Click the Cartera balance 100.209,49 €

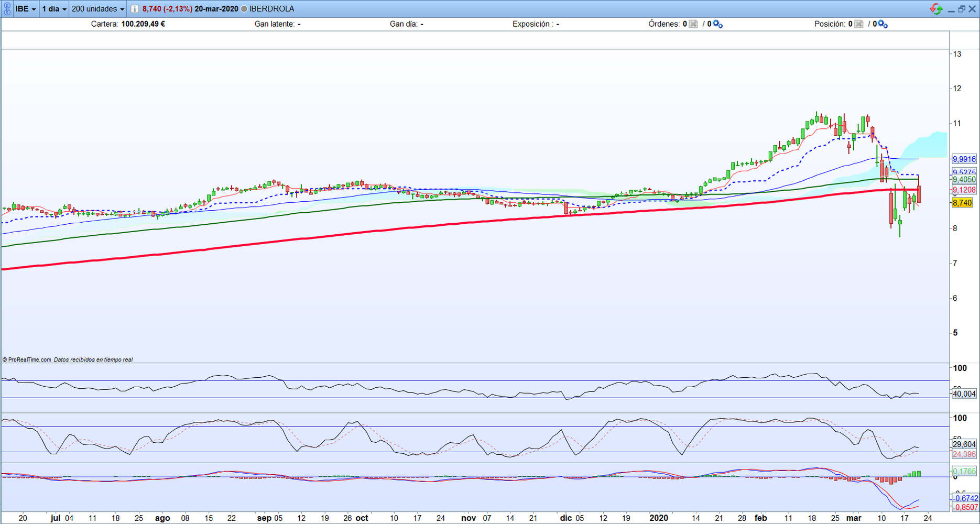[143, 24]
